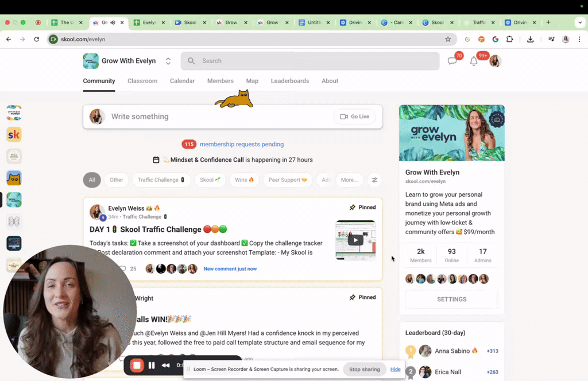The width and height of the screenshot is (588, 381).
Task: Click Evelyn Weiss author name on pinned post
Action: click(x=126, y=208)
